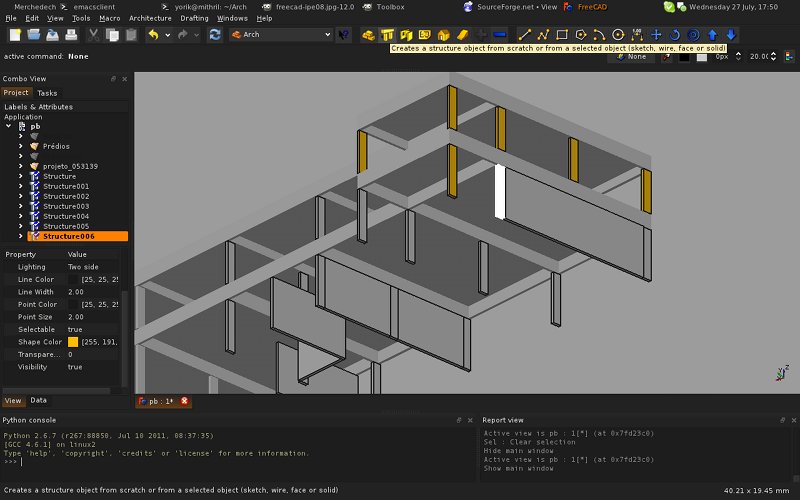This screenshot has height=500, width=800.
Task: Select the Arch Section plane tool
Action: point(462,35)
